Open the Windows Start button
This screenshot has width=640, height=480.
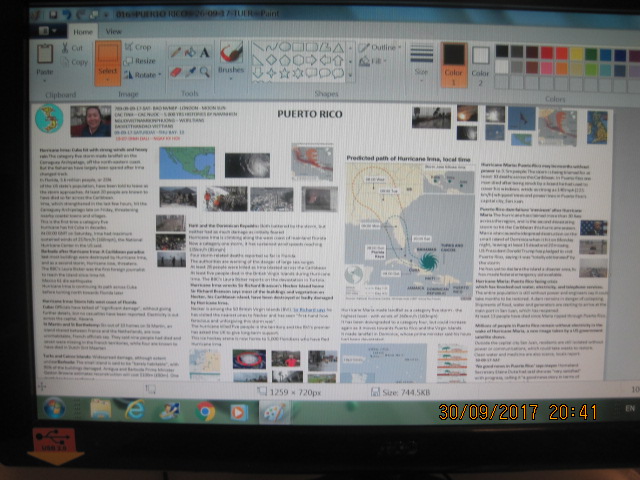point(54,407)
